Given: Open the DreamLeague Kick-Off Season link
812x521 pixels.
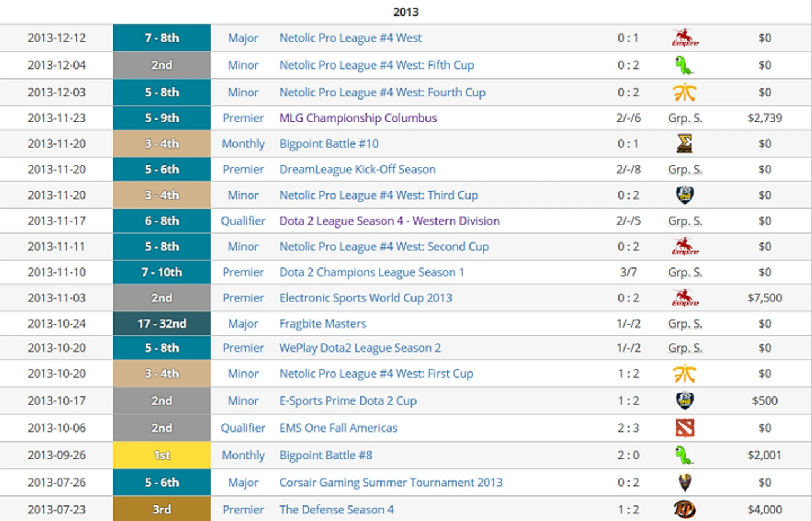Looking at the screenshot, I should coord(357,170).
